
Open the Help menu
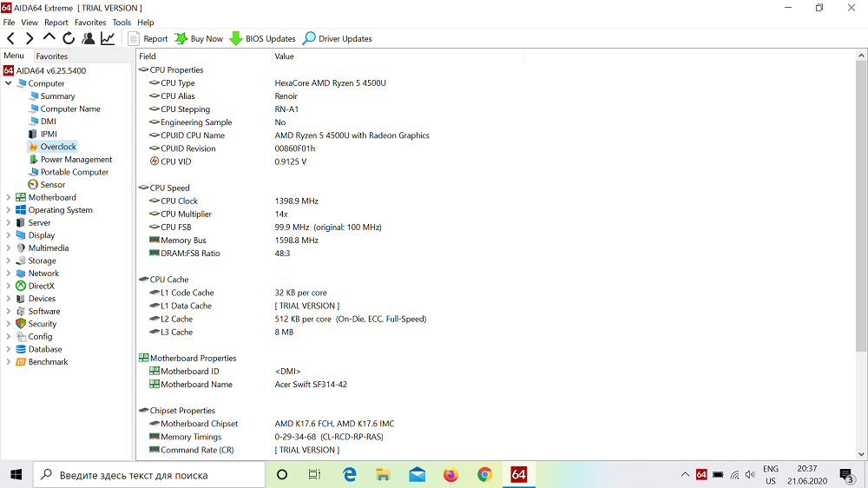146,23
